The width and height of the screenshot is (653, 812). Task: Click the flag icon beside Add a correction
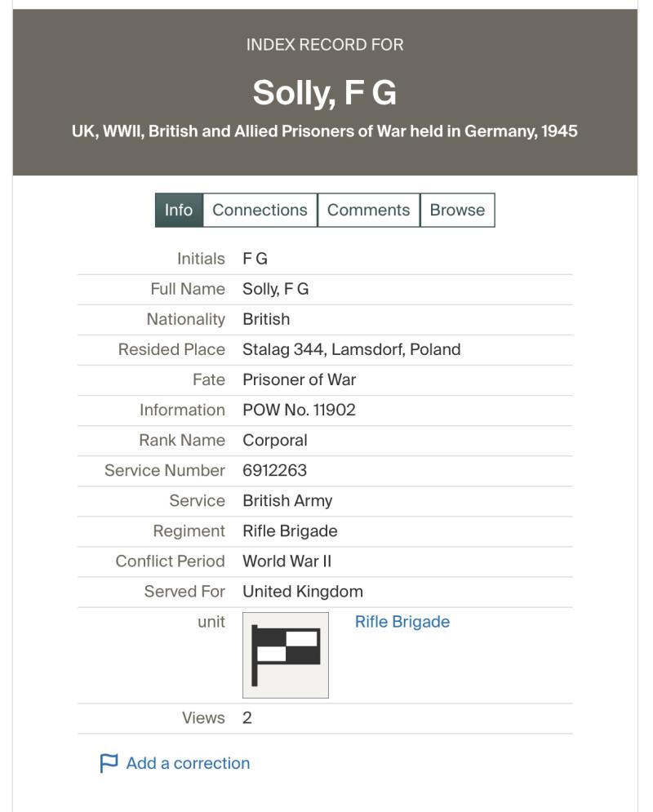click(109, 763)
